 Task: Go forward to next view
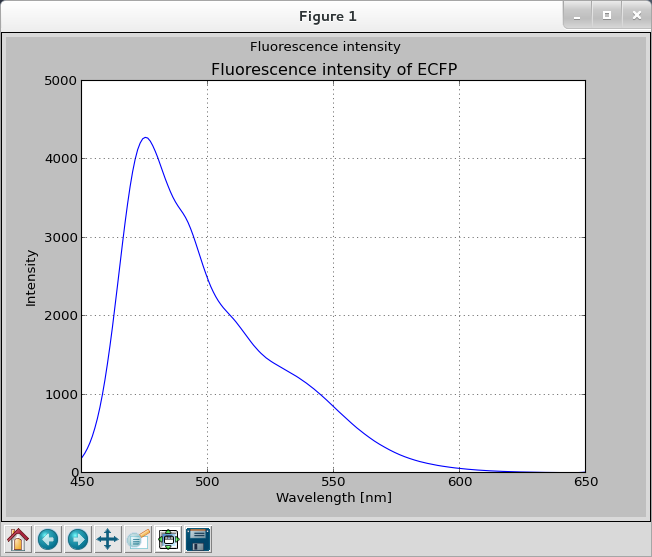point(78,540)
